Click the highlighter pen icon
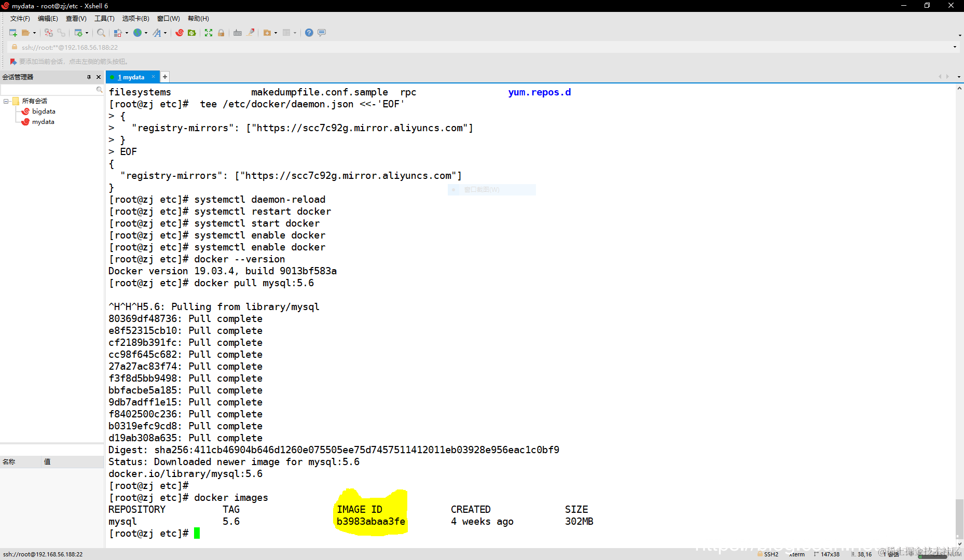 pos(251,33)
